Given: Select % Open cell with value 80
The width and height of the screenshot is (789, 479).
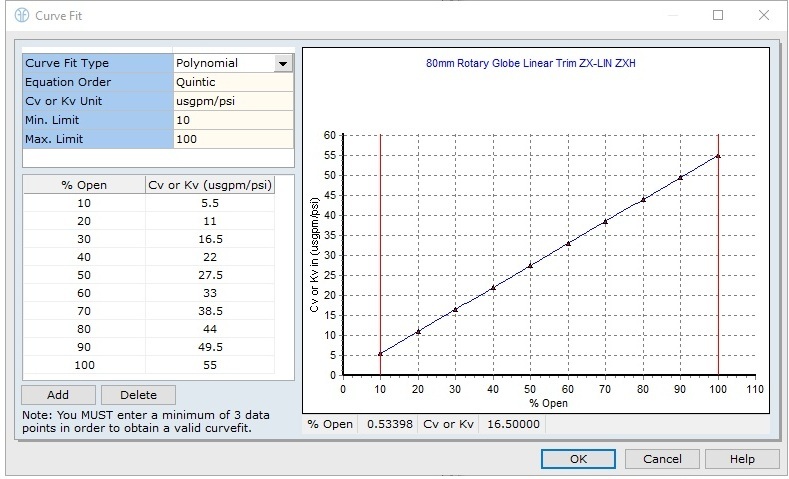Looking at the screenshot, I should [x=84, y=330].
